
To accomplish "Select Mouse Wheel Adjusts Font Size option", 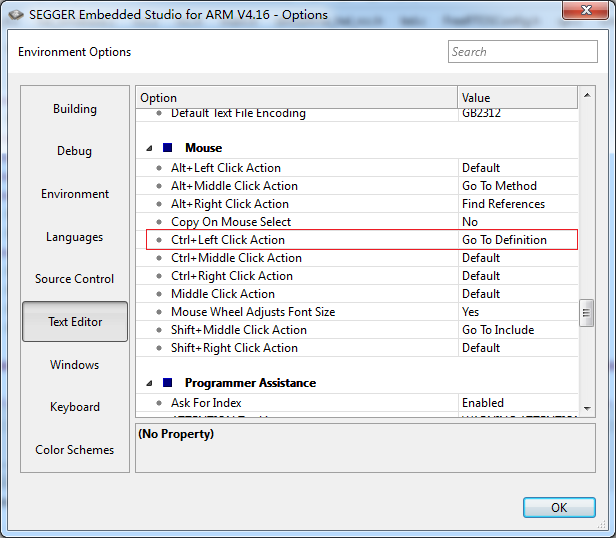I will (x=357, y=312).
